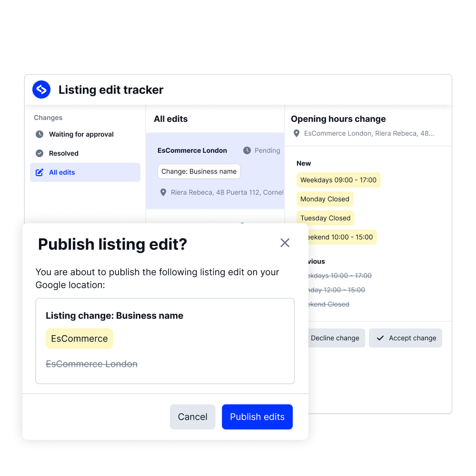Select the All edits sidebar item
Screen dimensions: 476x476
(x=85, y=172)
